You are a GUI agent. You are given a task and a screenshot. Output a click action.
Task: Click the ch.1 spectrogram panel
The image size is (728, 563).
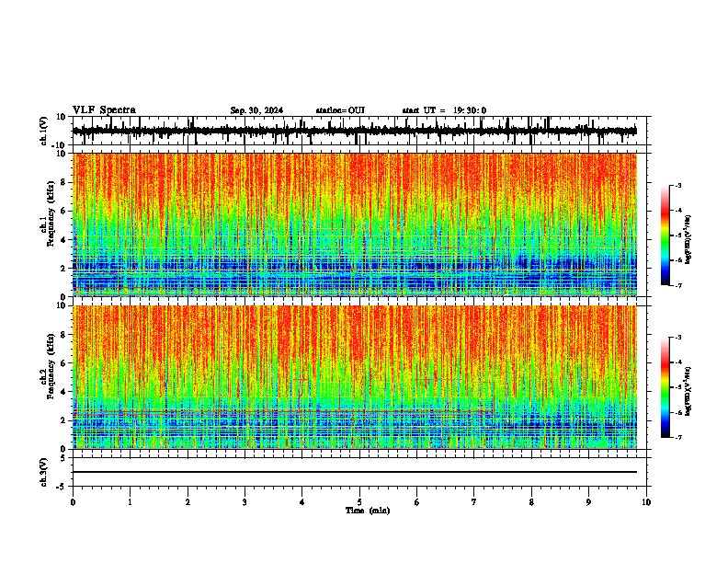pos(355,224)
